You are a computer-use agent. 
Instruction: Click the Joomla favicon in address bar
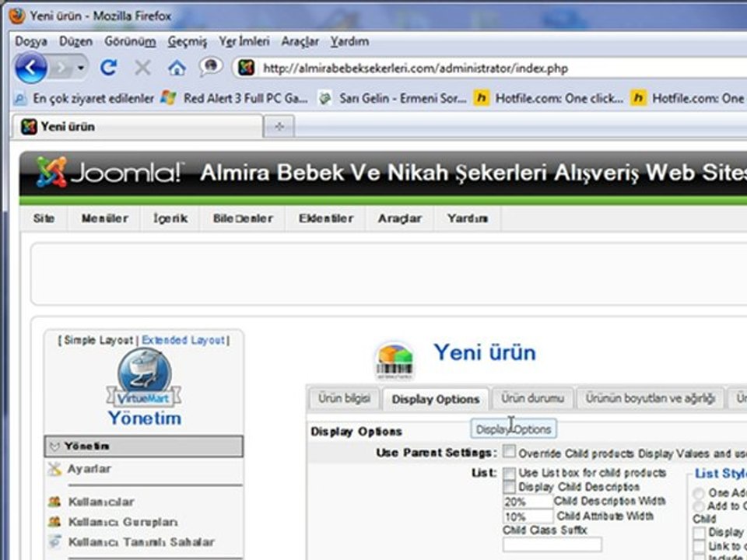[247, 68]
